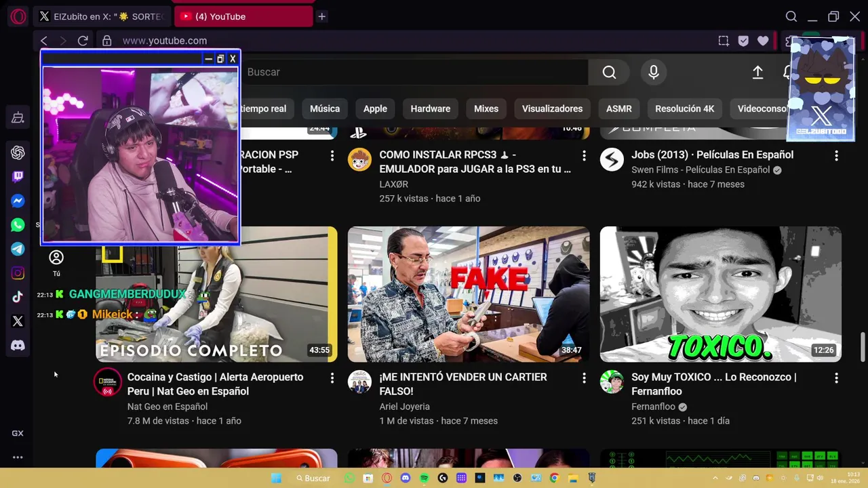Open the GX Corner sidebar icon
The image size is (868, 488).
(18, 433)
